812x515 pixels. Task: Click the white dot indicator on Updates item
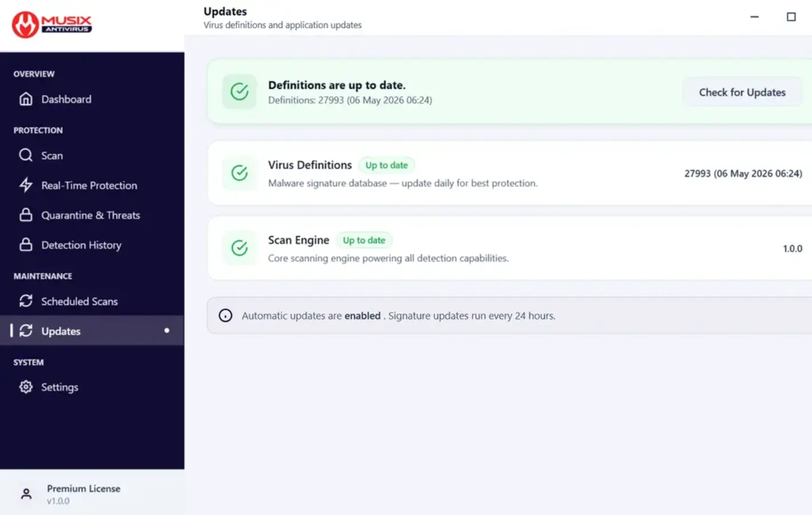click(x=167, y=330)
